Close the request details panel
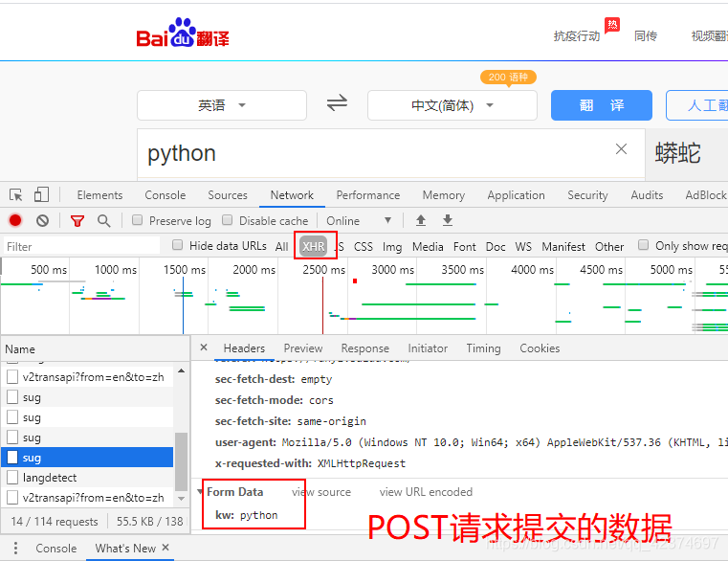Viewport: 728px width, 561px height. pos(204,348)
